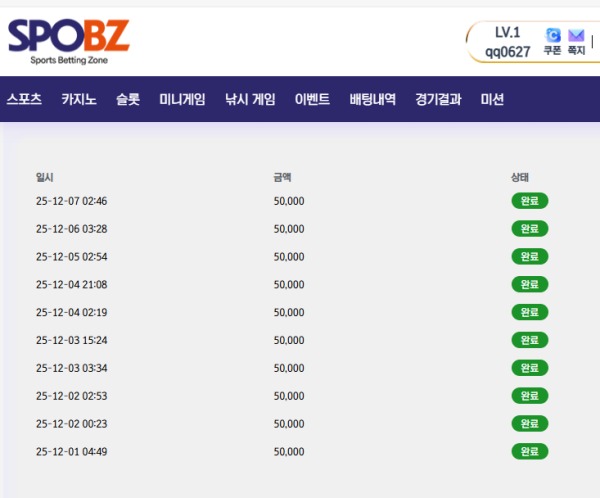The height and width of the screenshot is (498, 600).
Task: Click the 50,000 amount for 25-12-06 03:28
Action: (x=289, y=229)
